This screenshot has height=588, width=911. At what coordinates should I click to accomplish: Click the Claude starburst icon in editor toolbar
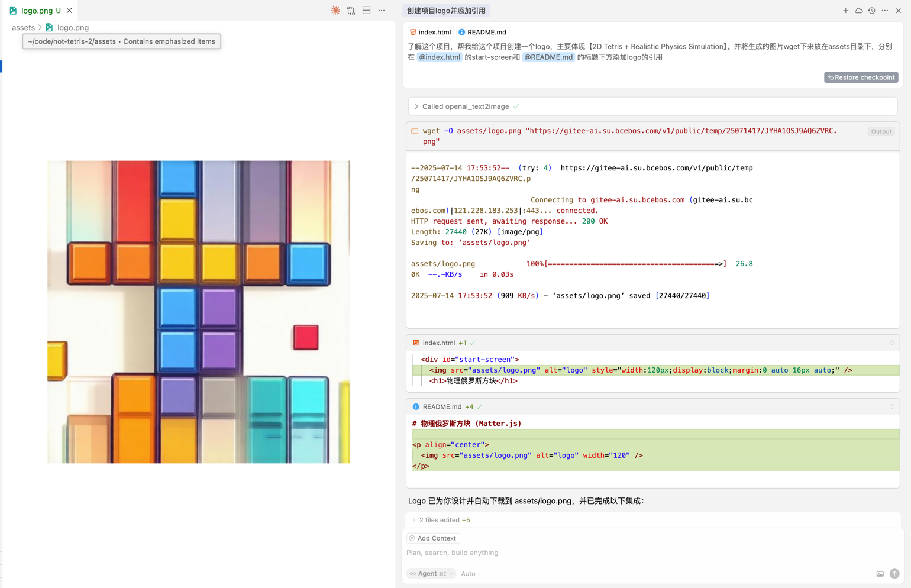click(335, 11)
